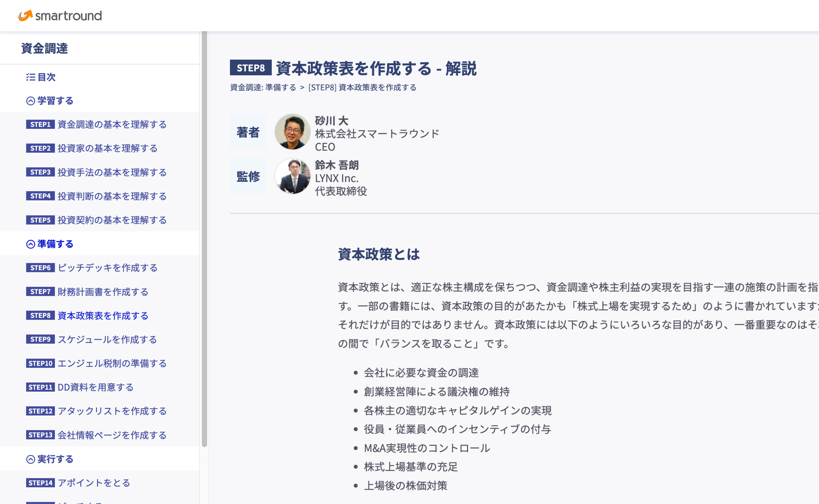The height and width of the screenshot is (504, 819).
Task: Open STEP9 スケジュールを作成する
Action: click(107, 340)
